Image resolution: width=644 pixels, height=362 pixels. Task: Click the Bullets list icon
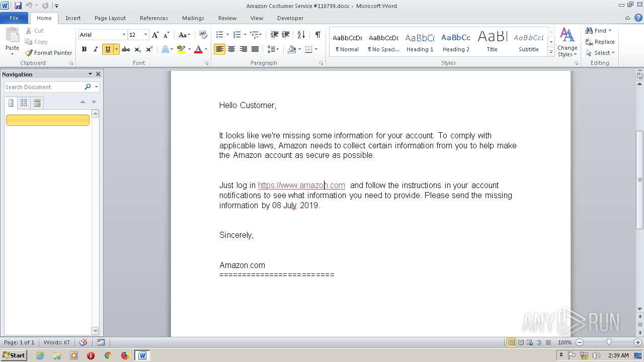[219, 35]
